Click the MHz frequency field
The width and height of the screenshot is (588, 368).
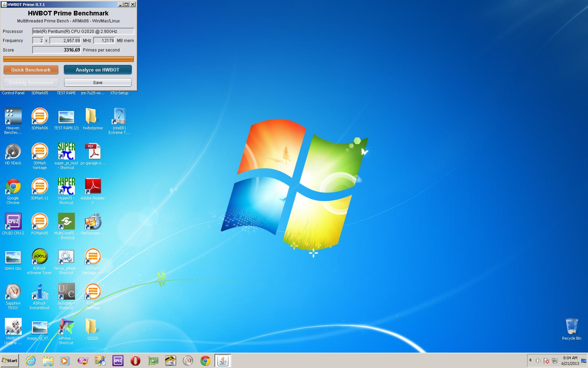tap(65, 41)
